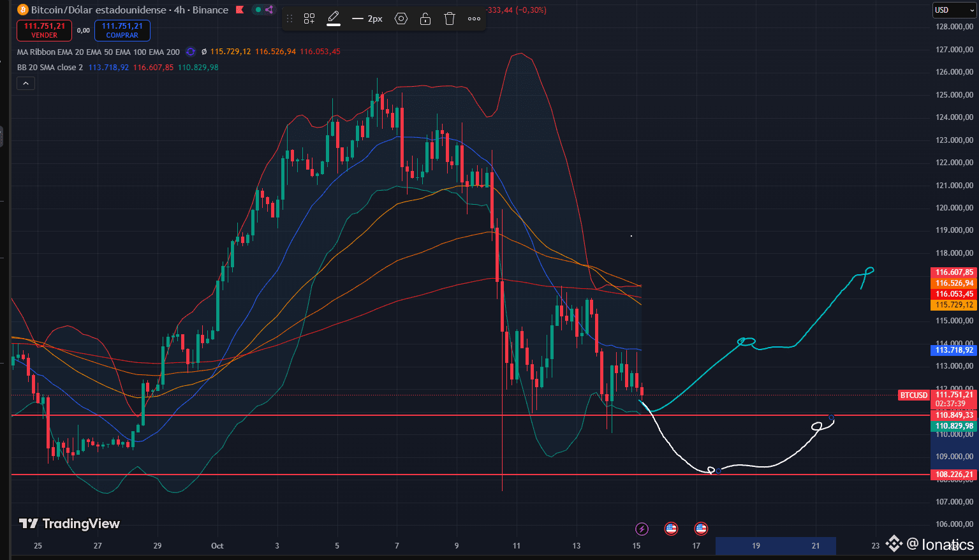
Task: Grab the drawing toolbar's dotted drag handle
Action: tap(290, 19)
